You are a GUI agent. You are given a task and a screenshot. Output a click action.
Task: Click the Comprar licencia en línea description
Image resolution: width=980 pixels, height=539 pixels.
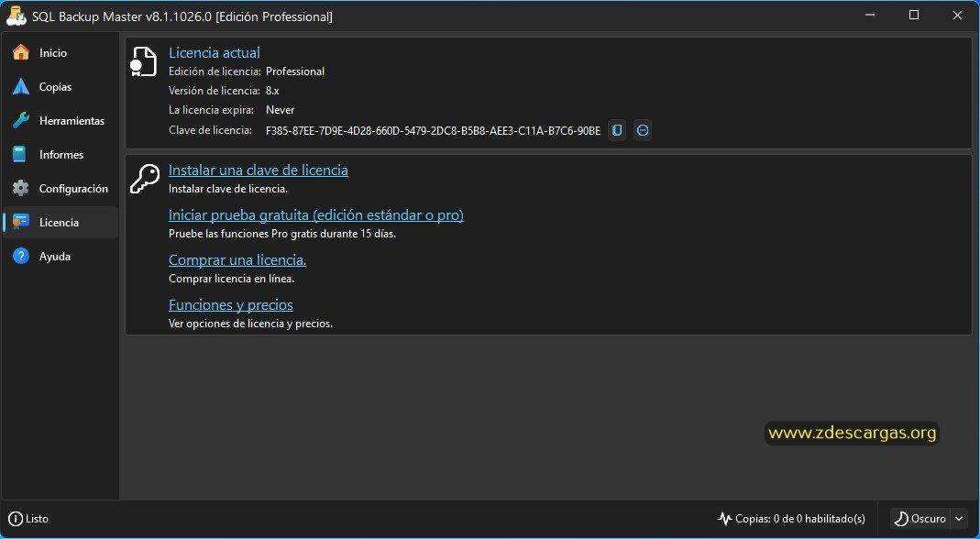tap(231, 279)
